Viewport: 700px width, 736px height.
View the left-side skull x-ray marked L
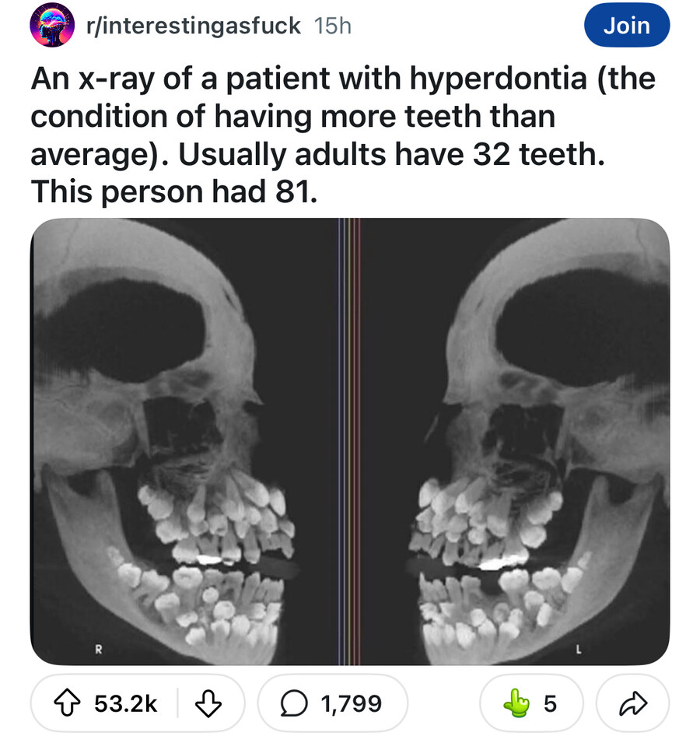515,441
